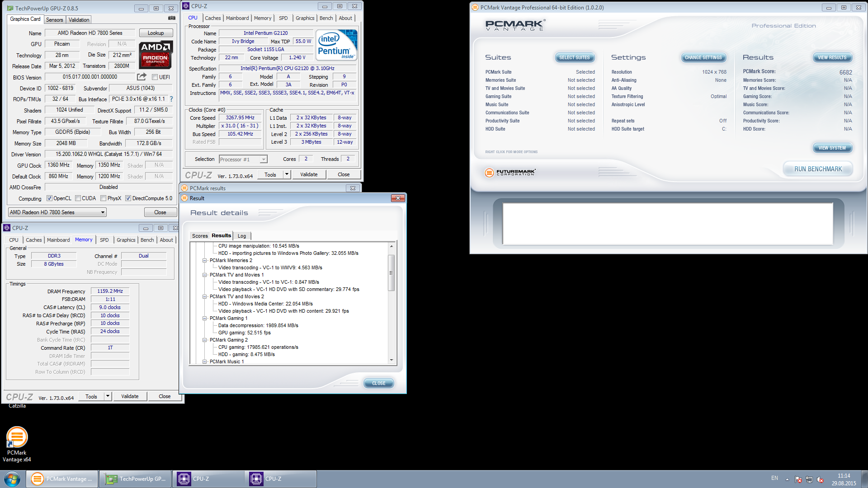Open the Scores tab in Result details
Screen dimensions: 868x488
(200, 236)
